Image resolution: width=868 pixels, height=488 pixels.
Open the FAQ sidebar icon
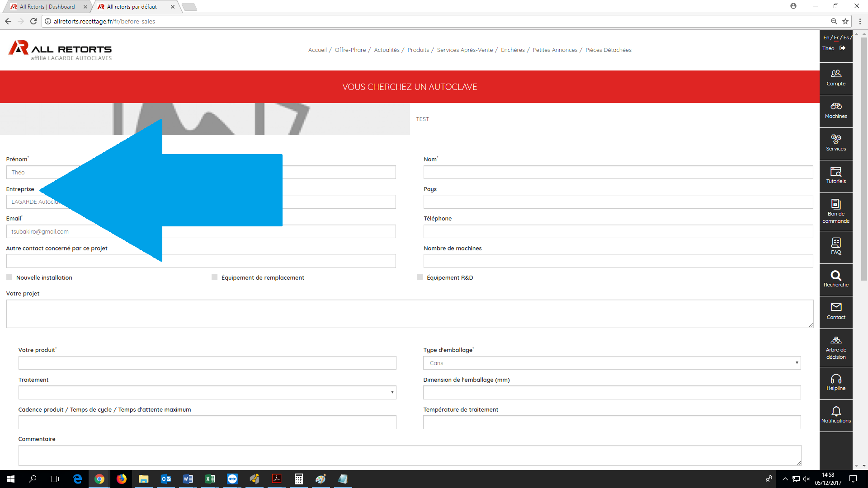point(836,246)
